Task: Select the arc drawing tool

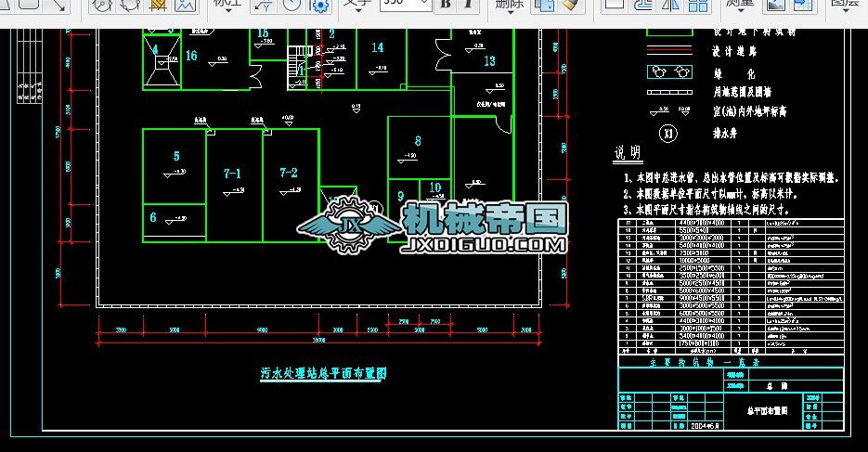Action: pos(130,5)
